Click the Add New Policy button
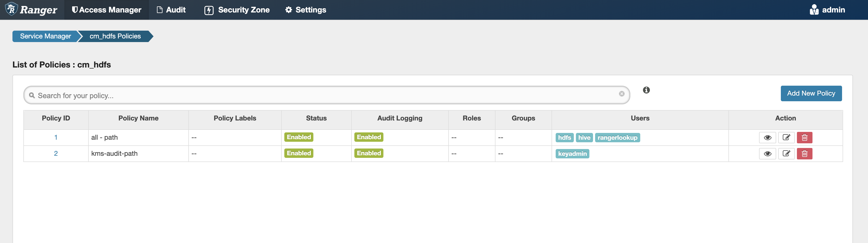 coord(811,93)
